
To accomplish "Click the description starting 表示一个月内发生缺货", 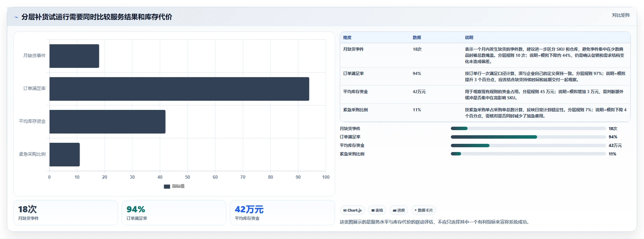I will click(x=545, y=55).
